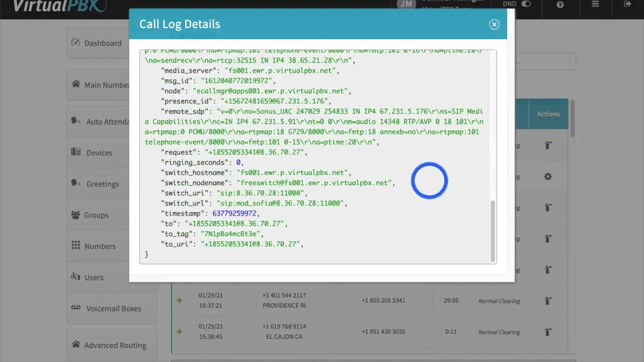
Task: Click the Voicemail Boxes tape icon
Action: coord(75,308)
